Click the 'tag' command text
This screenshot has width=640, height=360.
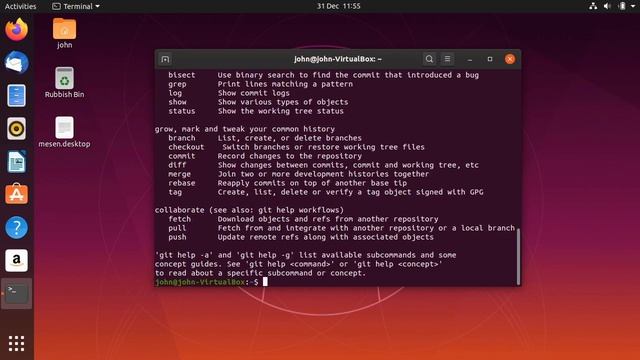click(x=175, y=192)
